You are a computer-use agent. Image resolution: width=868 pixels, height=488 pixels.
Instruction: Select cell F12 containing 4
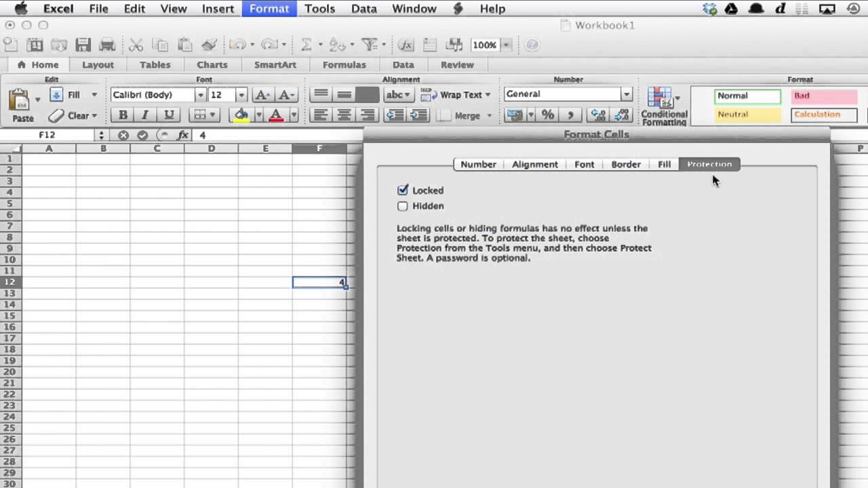point(319,282)
